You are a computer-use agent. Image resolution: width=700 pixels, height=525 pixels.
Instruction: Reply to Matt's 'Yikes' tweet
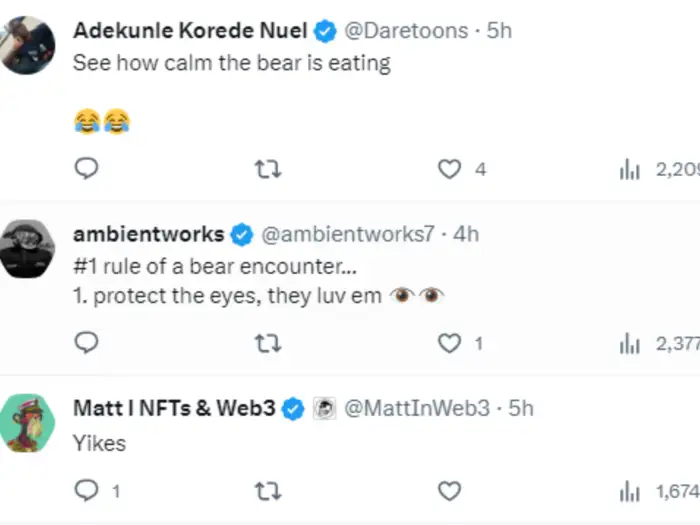(87, 490)
